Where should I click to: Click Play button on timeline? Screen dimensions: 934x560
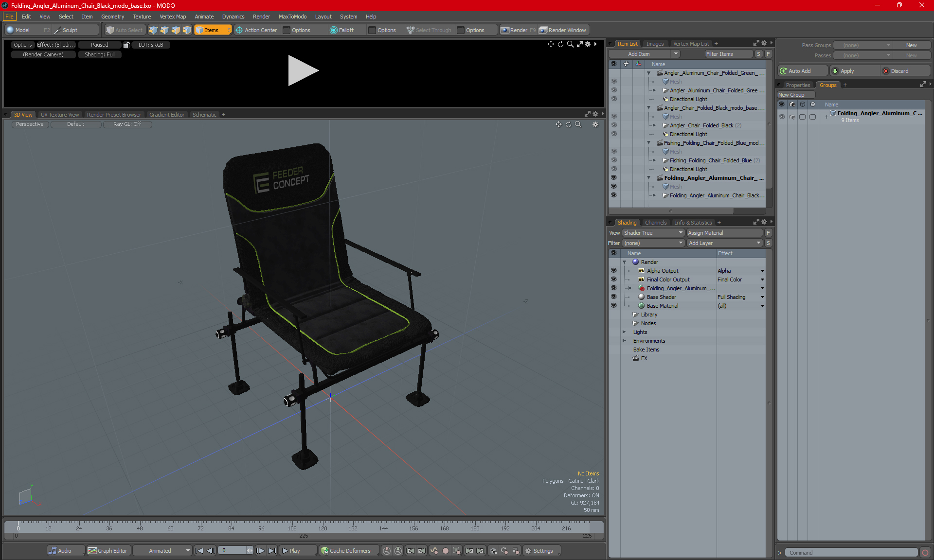click(298, 551)
